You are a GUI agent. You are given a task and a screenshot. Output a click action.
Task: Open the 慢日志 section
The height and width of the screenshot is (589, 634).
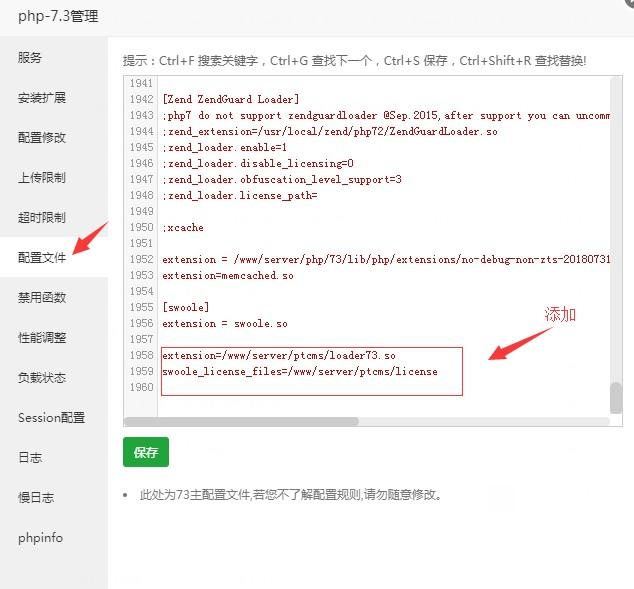[x=36, y=498]
